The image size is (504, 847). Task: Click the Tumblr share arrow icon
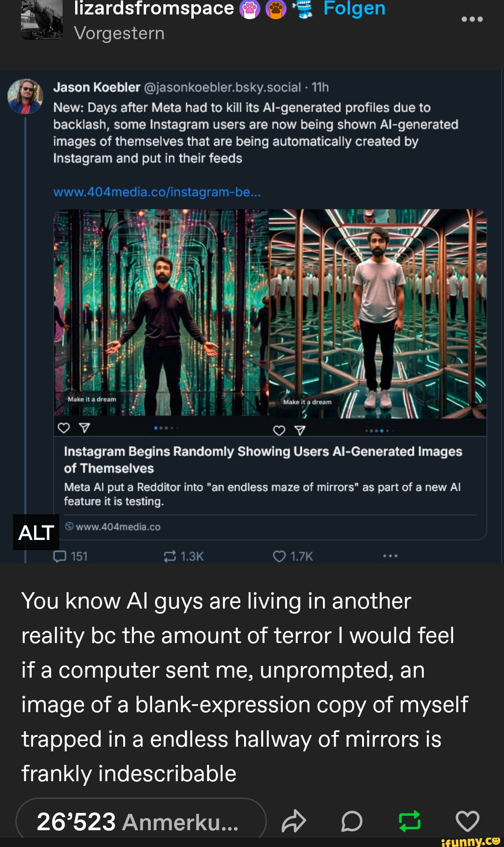294,821
